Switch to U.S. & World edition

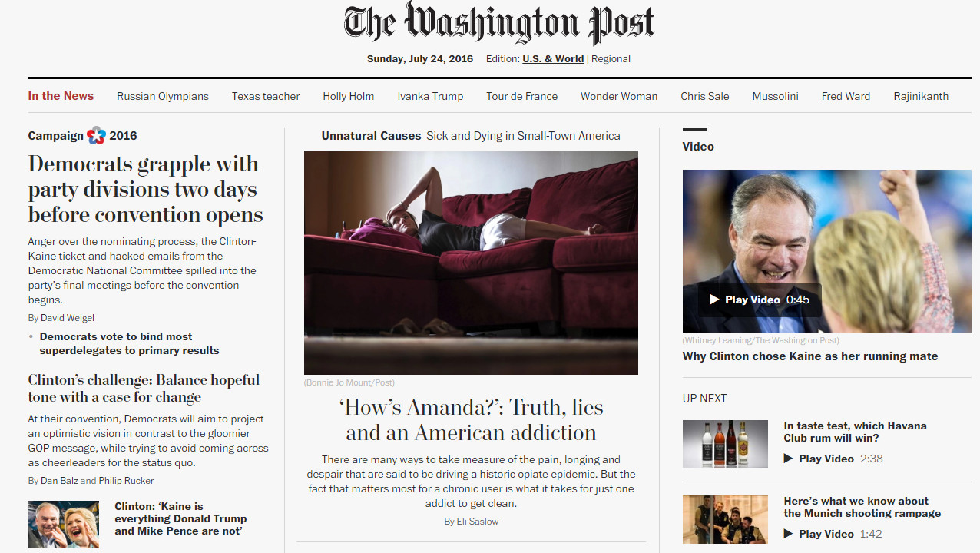point(553,59)
